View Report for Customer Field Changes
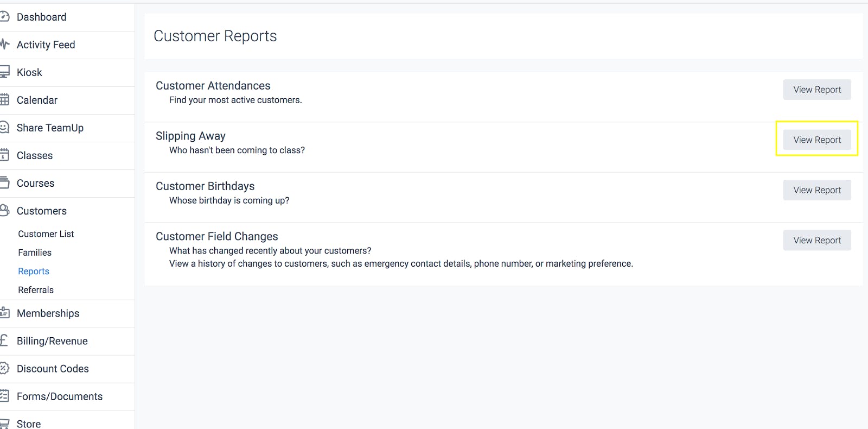 click(817, 240)
